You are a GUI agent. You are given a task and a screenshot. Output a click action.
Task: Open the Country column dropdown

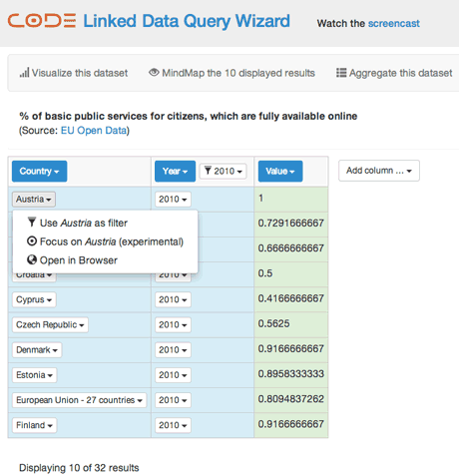click(x=39, y=172)
